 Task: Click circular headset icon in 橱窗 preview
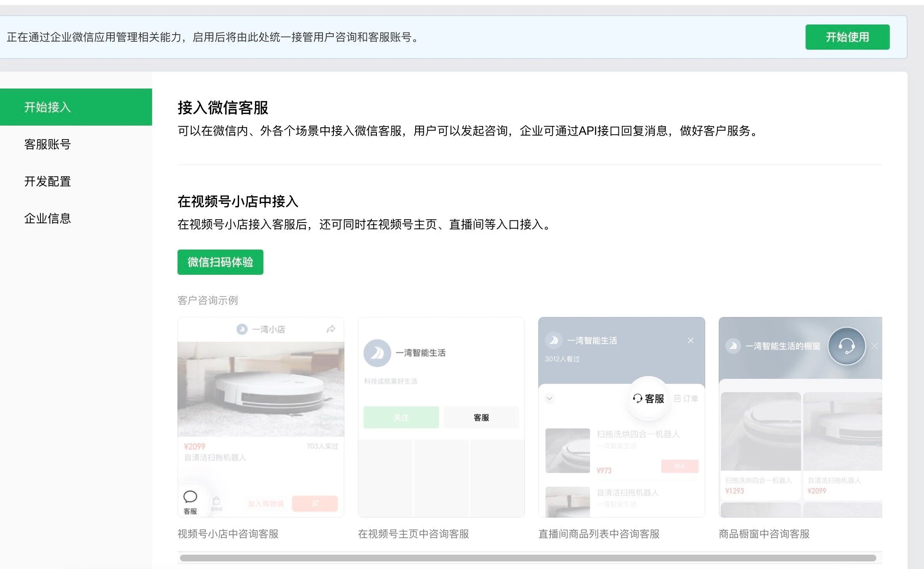pyautogui.click(x=846, y=346)
